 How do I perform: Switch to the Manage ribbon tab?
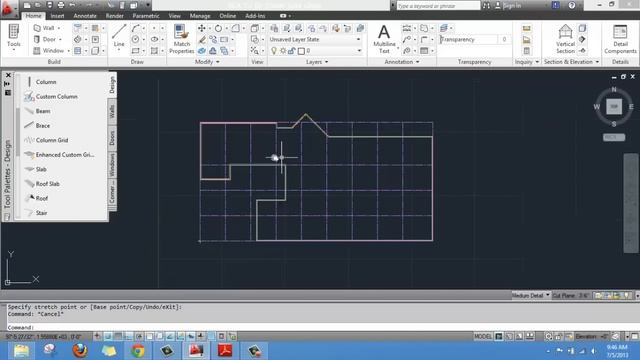pos(200,16)
